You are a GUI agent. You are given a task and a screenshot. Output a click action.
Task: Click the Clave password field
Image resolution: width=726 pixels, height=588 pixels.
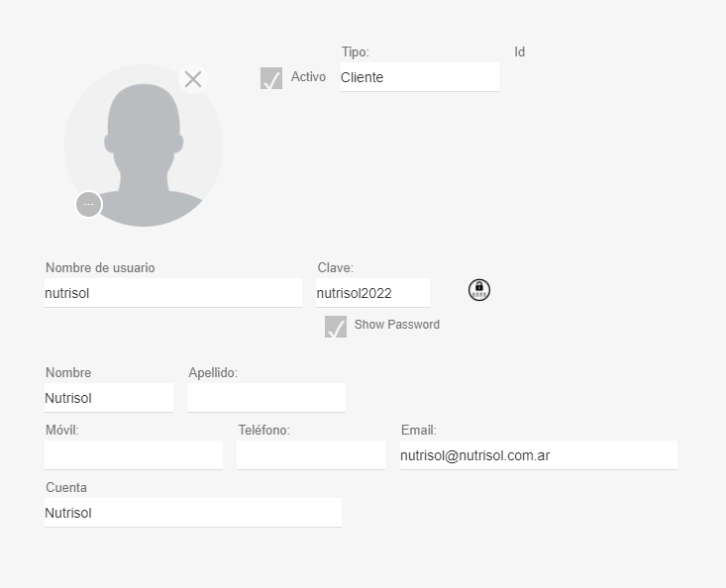pyautogui.click(x=372, y=293)
